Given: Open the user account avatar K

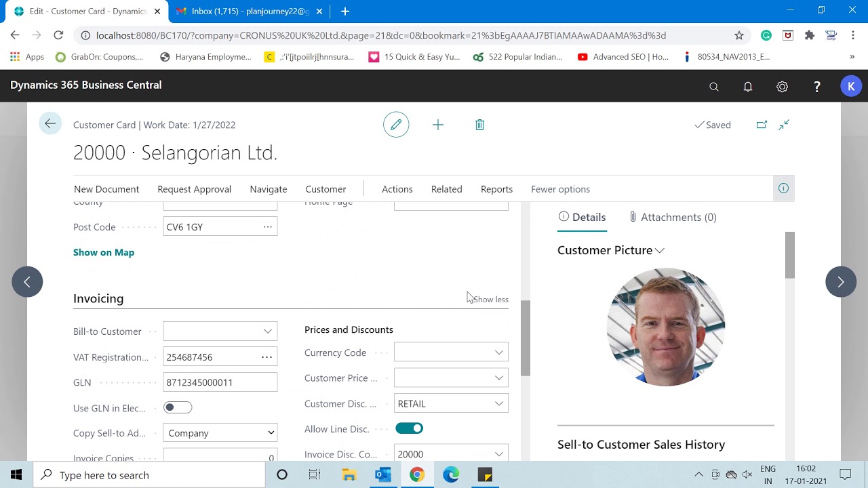Looking at the screenshot, I should pyautogui.click(x=851, y=86).
